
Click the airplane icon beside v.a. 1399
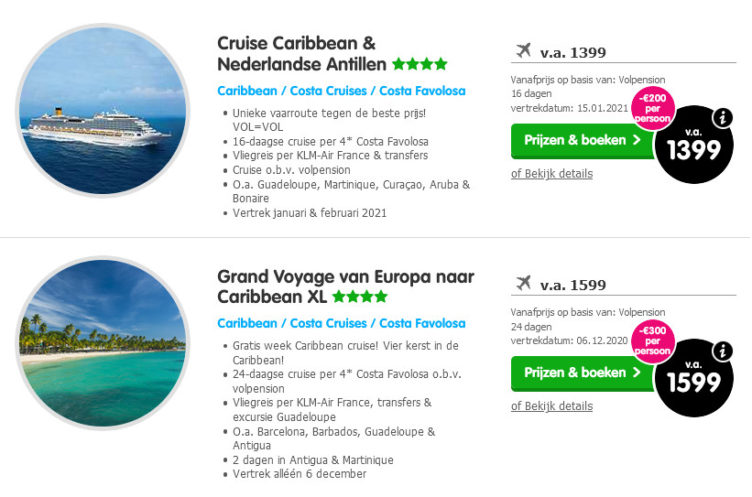click(x=523, y=51)
